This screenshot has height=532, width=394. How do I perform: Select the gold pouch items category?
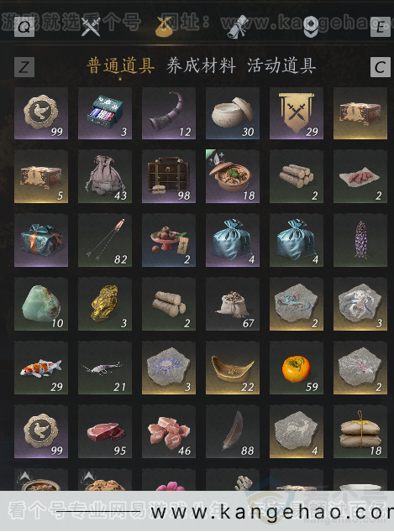click(x=164, y=27)
